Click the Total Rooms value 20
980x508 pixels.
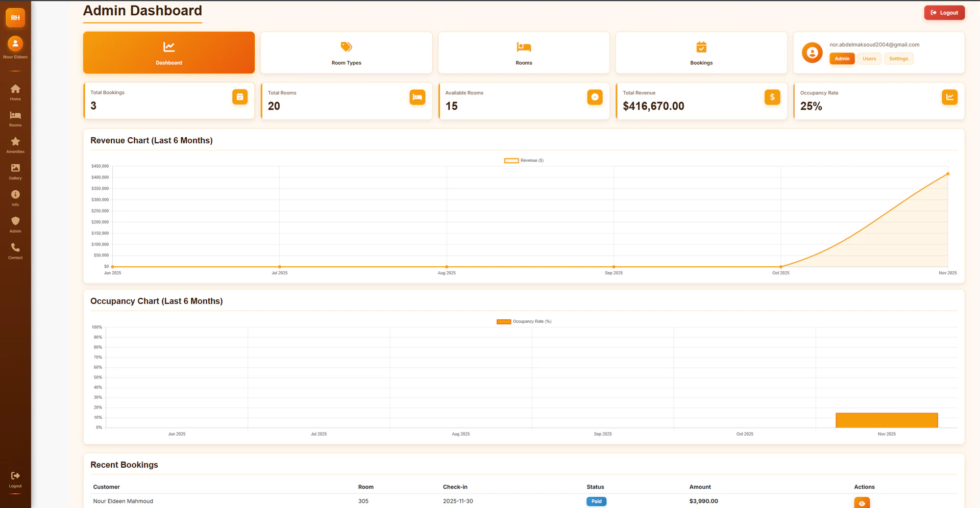point(274,106)
